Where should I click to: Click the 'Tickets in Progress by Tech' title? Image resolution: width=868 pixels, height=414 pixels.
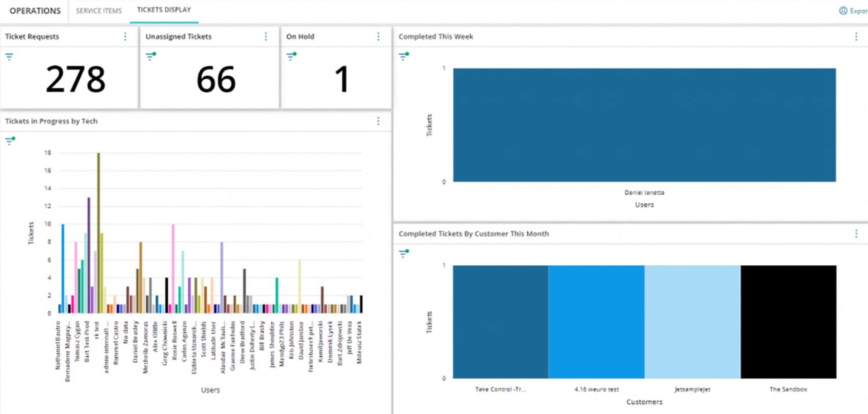point(51,121)
